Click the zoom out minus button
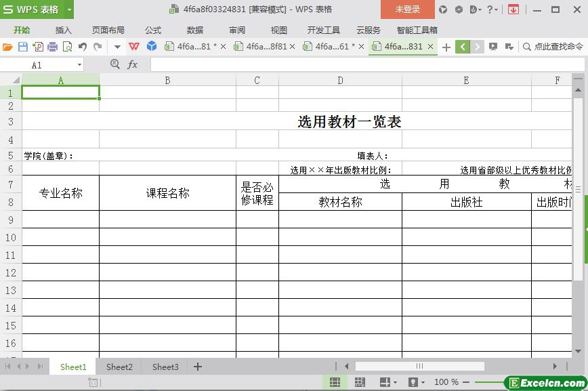Image resolution: width=588 pixels, height=391 pixels. point(466,382)
